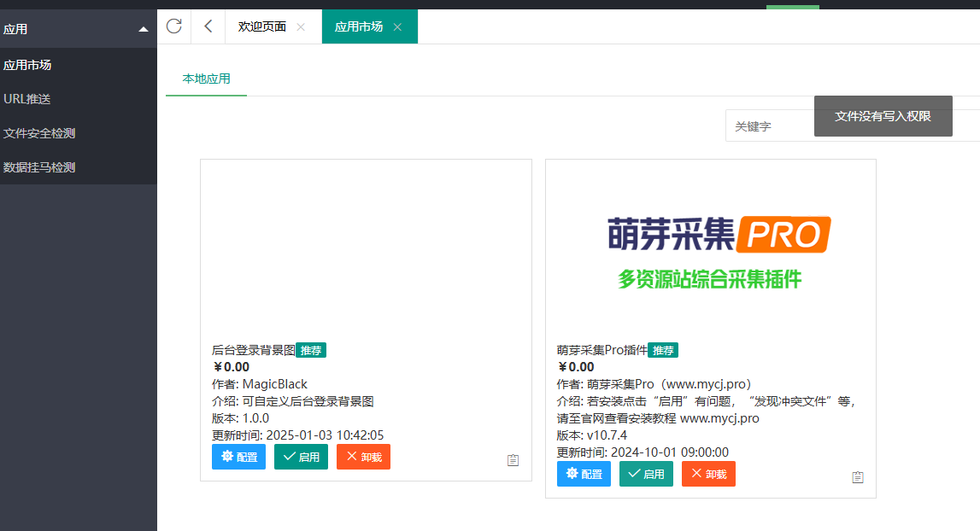Open 应用市场 in the sidebar
The height and width of the screenshot is (531, 980).
[27, 65]
